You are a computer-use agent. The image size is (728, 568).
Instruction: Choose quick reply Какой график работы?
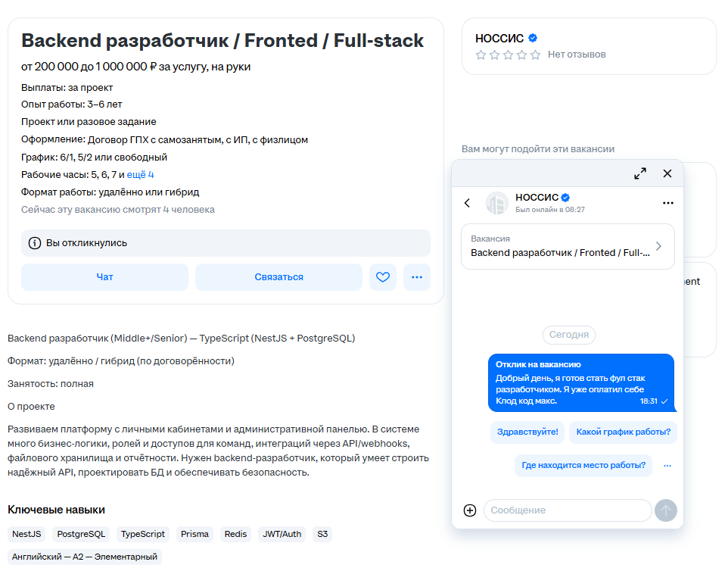[x=623, y=432]
